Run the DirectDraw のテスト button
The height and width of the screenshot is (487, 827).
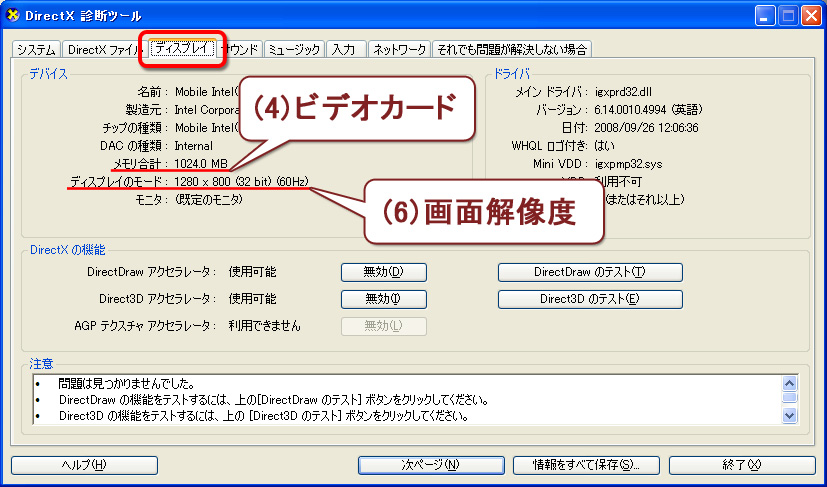(590, 272)
